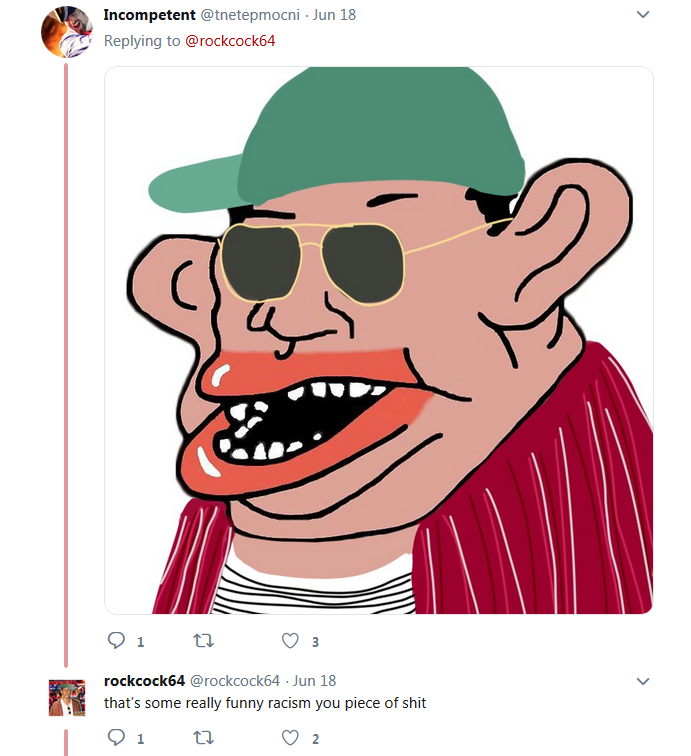Open the rockcock64 bold display name

coord(144,681)
